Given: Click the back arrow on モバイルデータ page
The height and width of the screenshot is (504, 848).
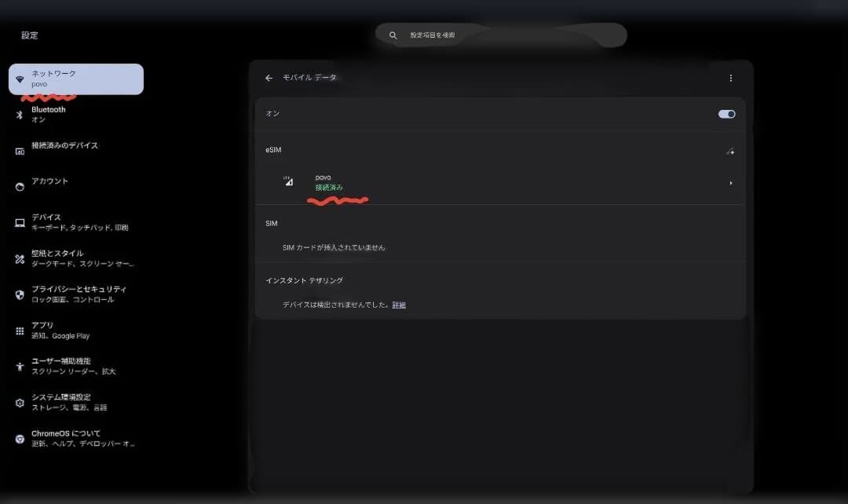Looking at the screenshot, I should [269, 78].
